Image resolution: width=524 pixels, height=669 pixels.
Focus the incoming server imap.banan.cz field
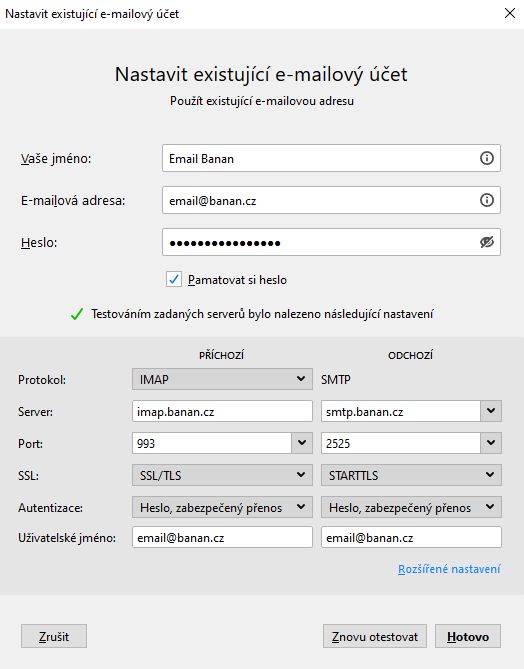222,411
